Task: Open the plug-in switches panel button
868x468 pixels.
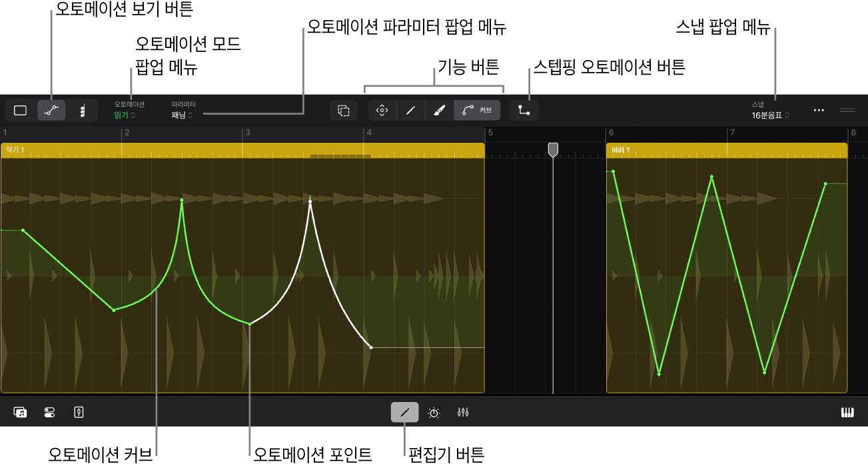Action: coord(50,413)
